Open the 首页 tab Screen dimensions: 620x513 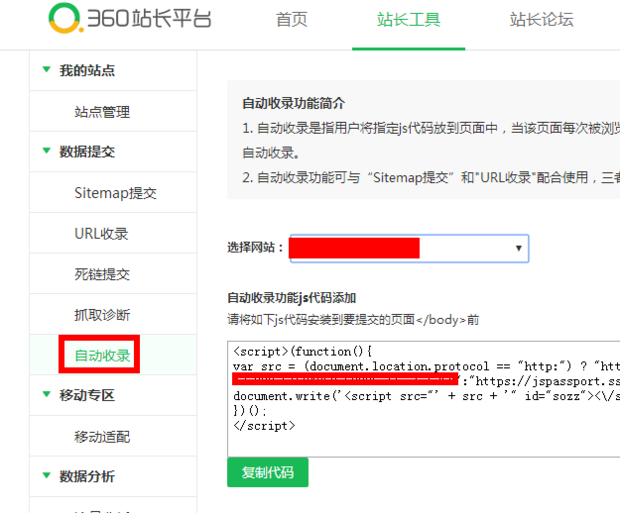291,19
